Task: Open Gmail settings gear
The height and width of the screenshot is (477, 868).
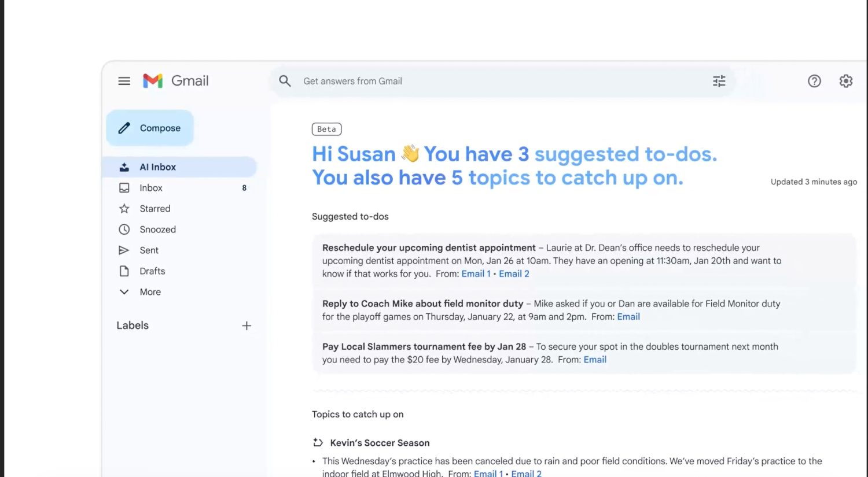Action: (x=846, y=81)
